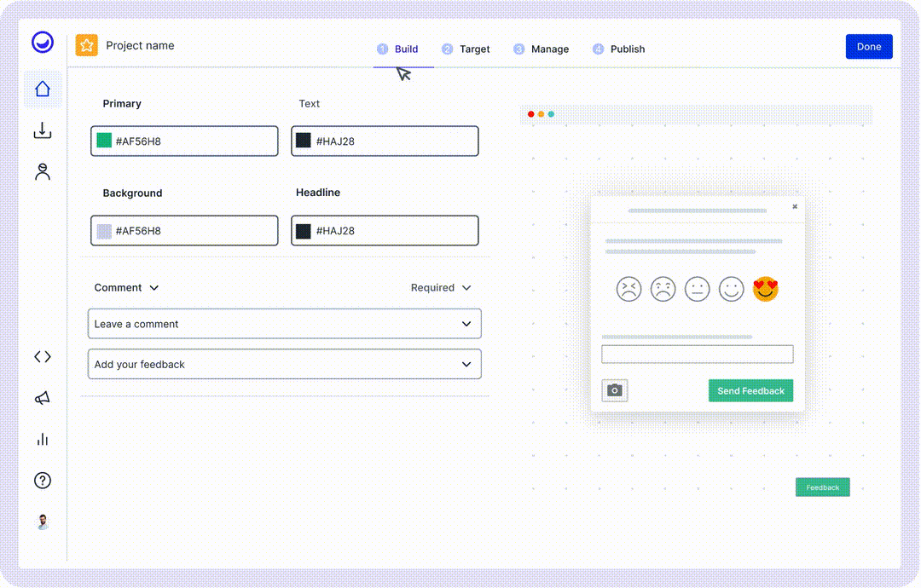The image size is (921, 588).
Task: Open the Downloads sidebar icon
Action: [42, 130]
